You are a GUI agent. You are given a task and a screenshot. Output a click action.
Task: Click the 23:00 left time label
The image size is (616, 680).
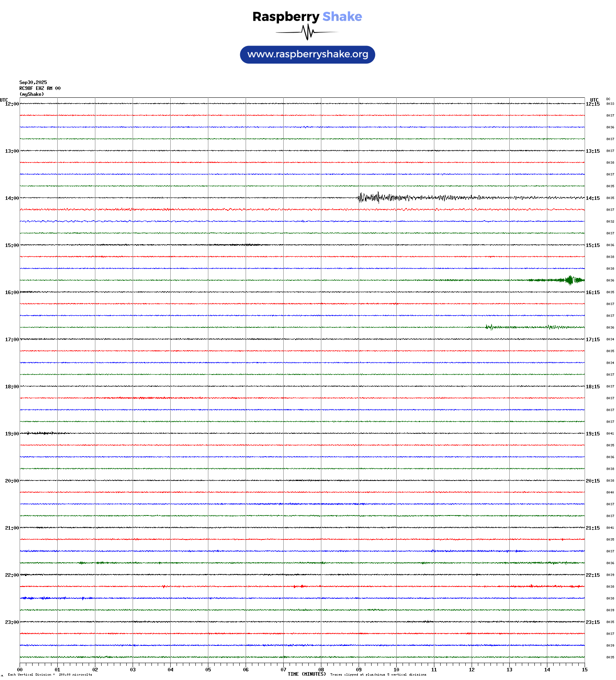pyautogui.click(x=12, y=622)
